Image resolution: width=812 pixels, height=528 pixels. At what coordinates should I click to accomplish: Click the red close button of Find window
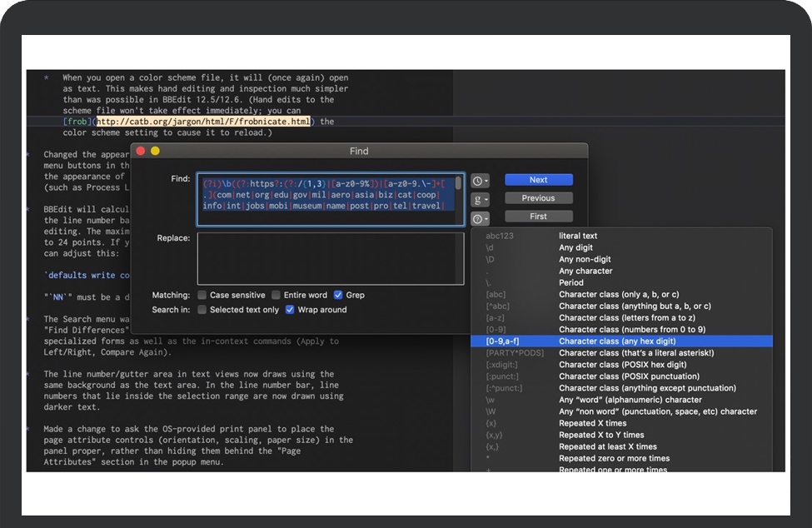tap(141, 151)
